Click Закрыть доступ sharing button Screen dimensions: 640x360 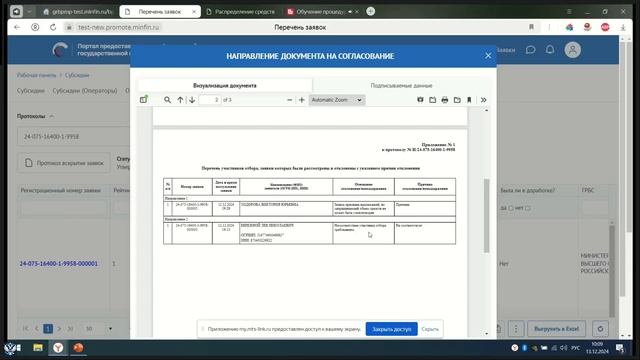[x=391, y=329]
